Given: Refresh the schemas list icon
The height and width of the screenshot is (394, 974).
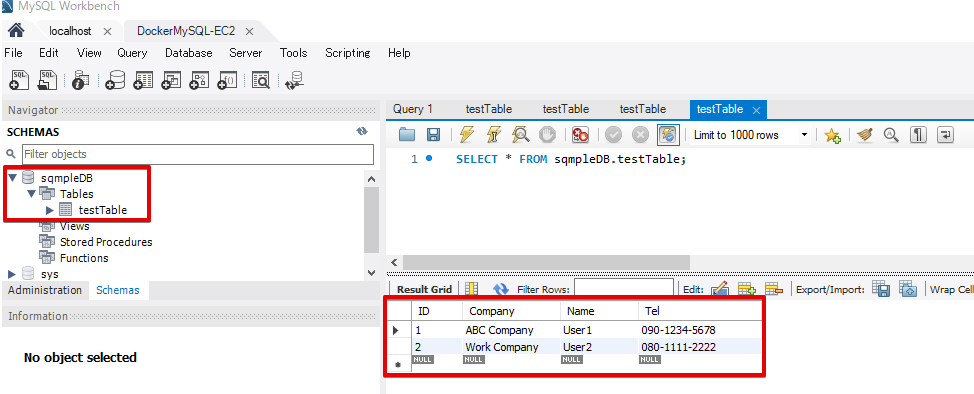Looking at the screenshot, I should coord(362,131).
